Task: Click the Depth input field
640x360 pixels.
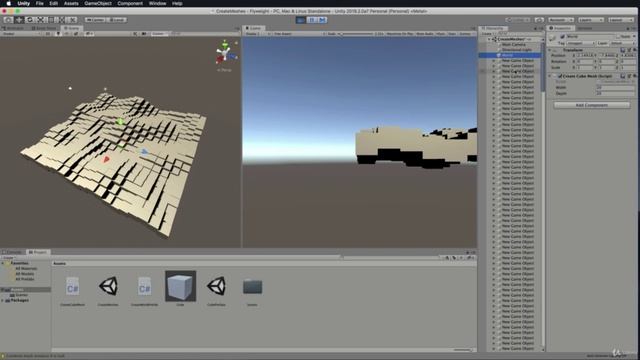Action: (616, 93)
